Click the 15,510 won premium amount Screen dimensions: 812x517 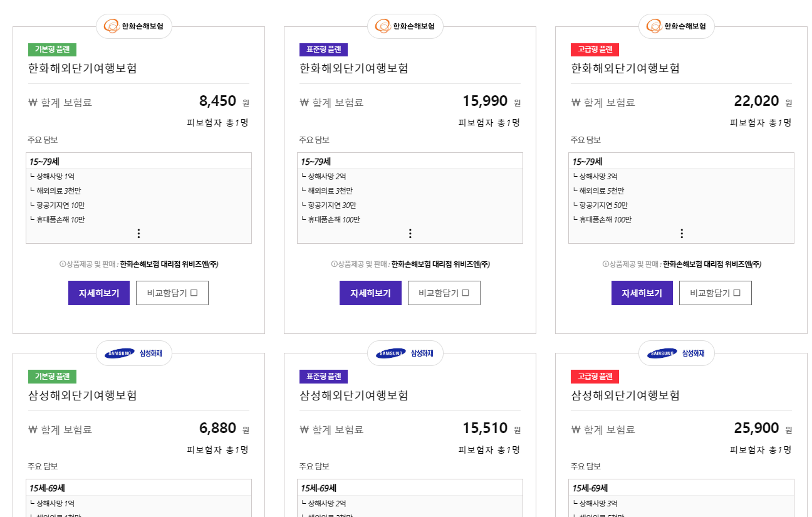click(x=486, y=429)
